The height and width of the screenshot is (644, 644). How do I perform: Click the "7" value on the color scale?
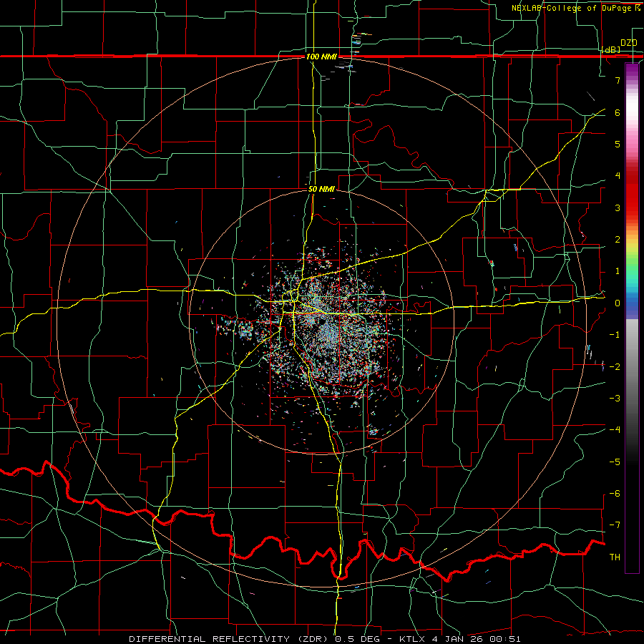point(618,80)
